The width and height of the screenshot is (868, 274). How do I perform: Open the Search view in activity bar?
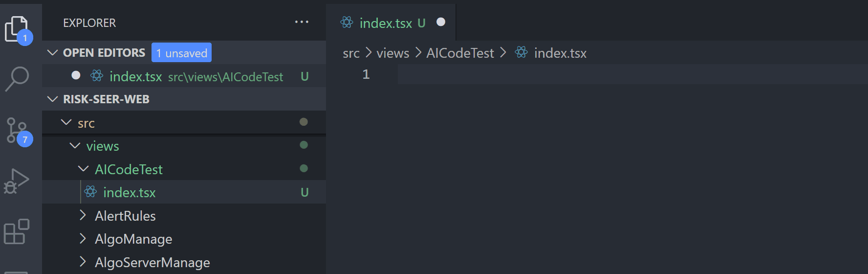click(x=18, y=78)
